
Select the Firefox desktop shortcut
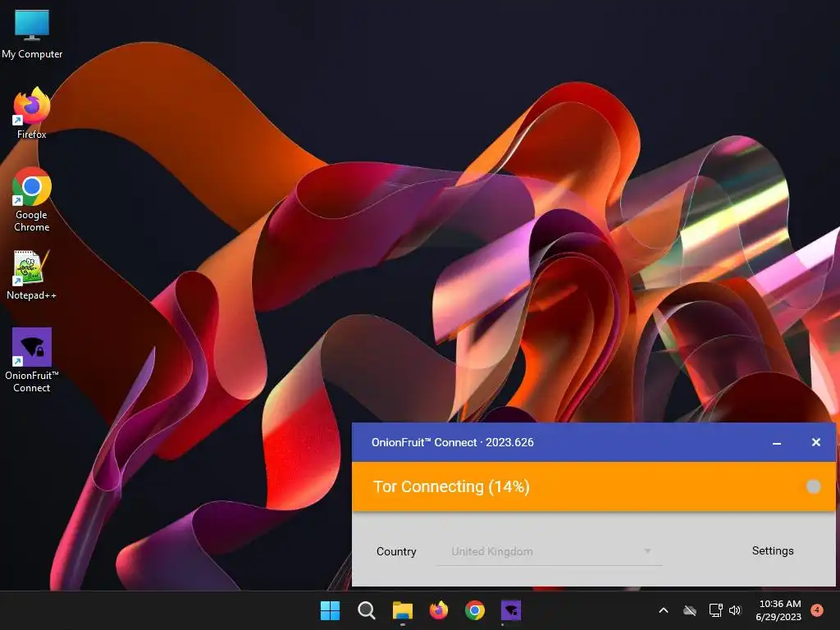pyautogui.click(x=32, y=113)
